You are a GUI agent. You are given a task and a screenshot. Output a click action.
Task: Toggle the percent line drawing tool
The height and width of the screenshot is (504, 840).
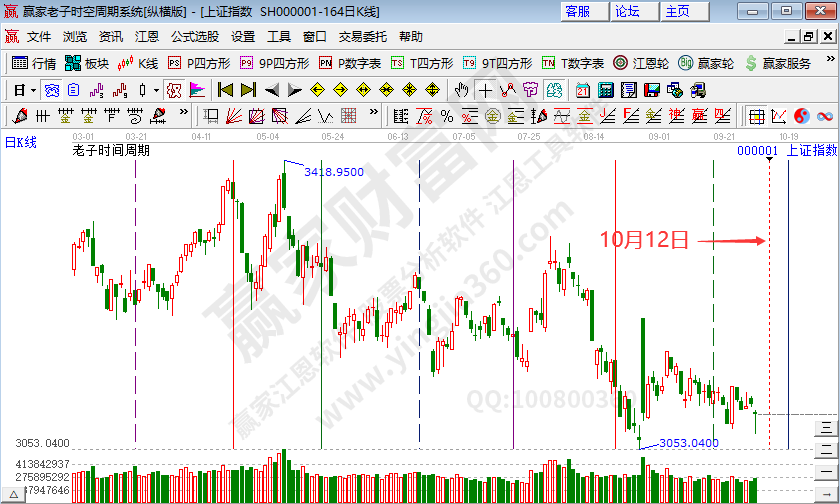446,116
